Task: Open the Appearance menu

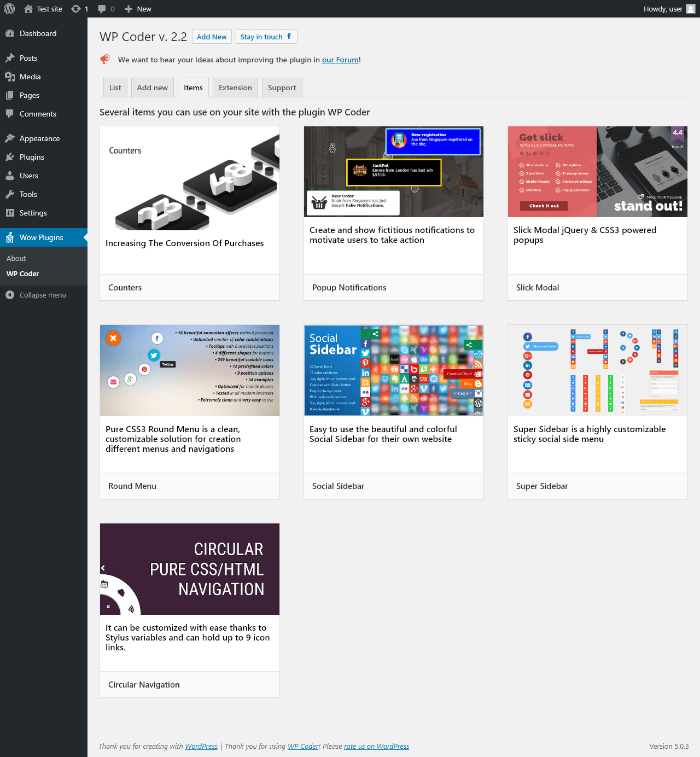Action: tap(44, 138)
